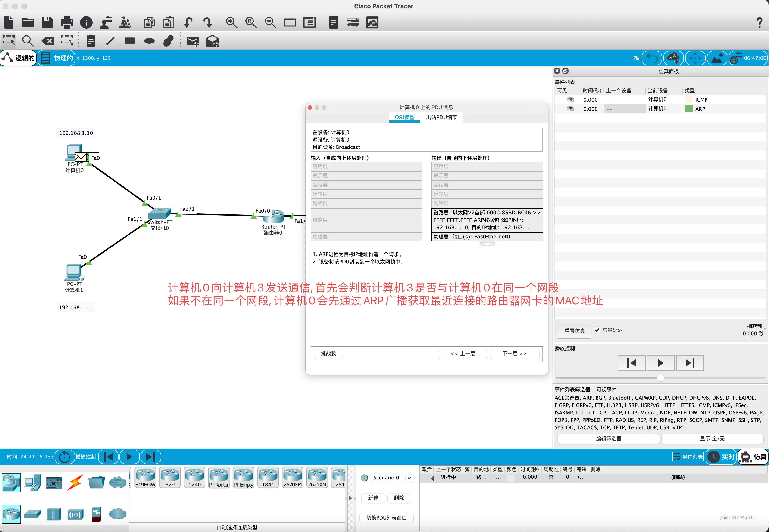Click the 新建 scenario button
Viewport: 769px width, 532px height.
(x=373, y=498)
